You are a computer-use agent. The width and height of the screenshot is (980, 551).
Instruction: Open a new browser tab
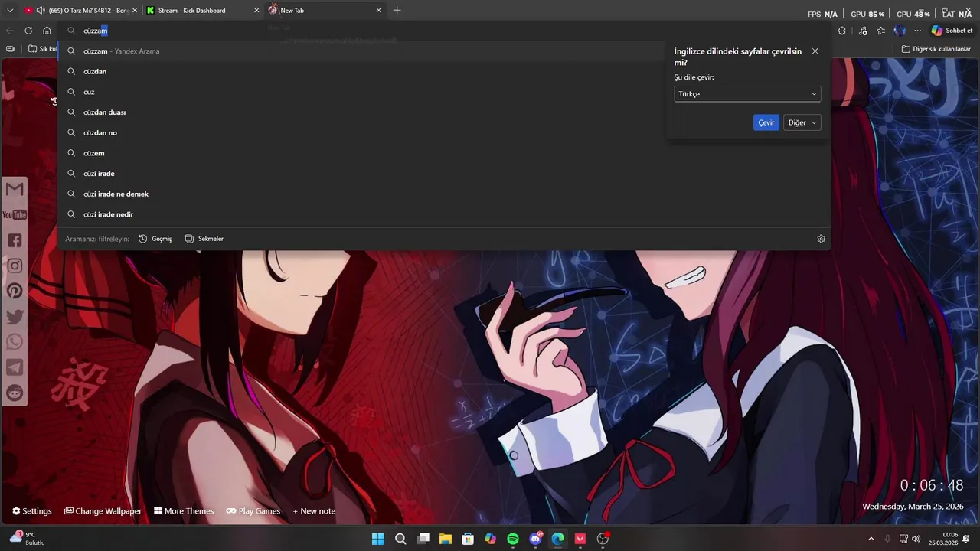coord(397,11)
